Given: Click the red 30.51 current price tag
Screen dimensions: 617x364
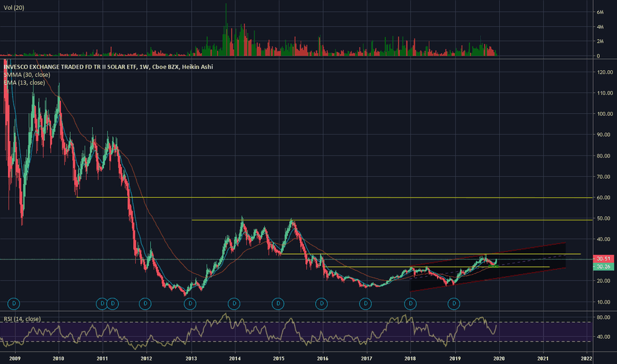Looking at the screenshot, I should pyautogui.click(x=603, y=259).
